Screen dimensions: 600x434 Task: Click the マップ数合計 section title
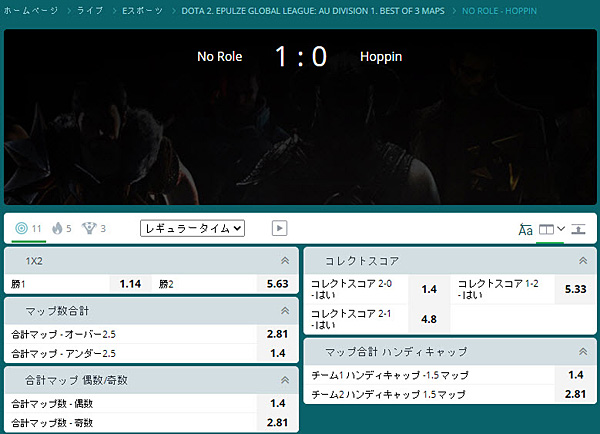pyautogui.click(x=57, y=311)
